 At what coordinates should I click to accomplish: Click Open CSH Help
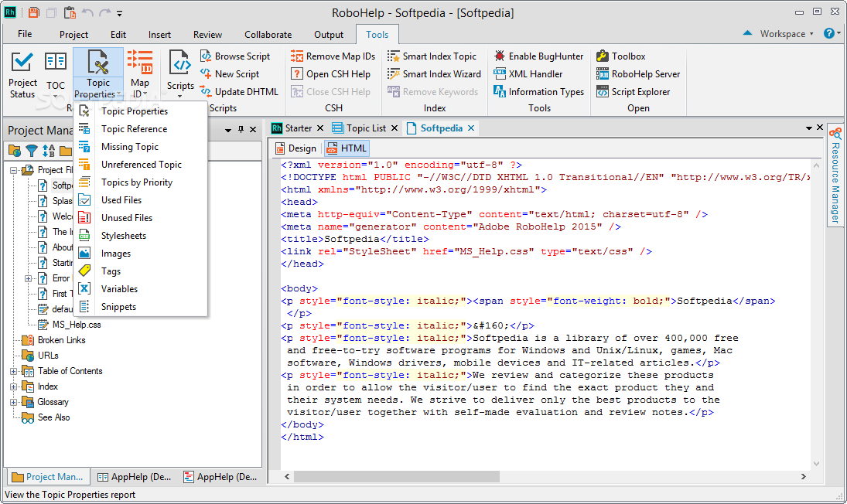pyautogui.click(x=330, y=74)
